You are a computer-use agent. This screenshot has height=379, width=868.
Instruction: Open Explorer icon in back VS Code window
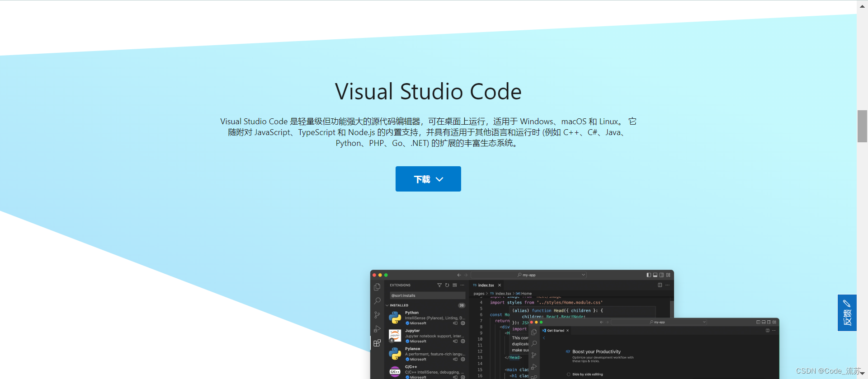coord(377,287)
